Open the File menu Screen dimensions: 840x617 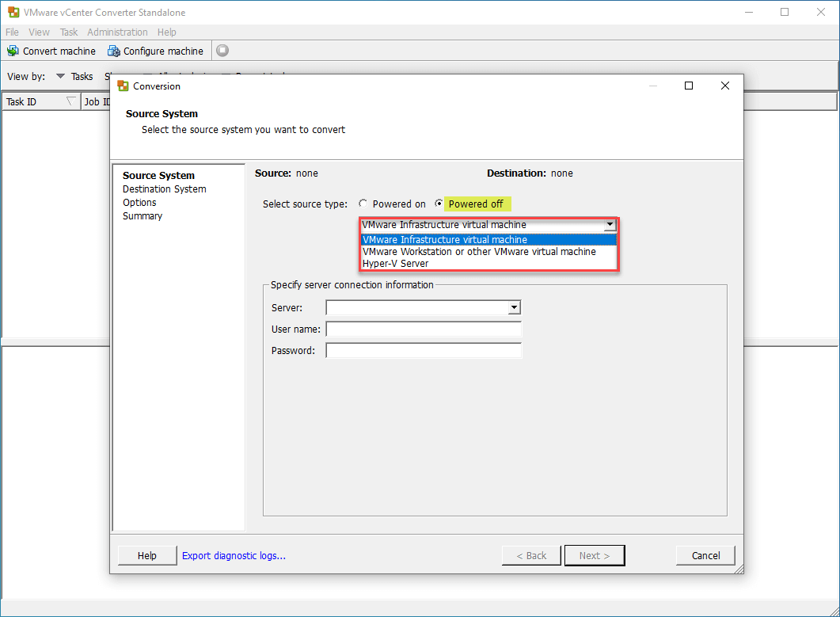[12, 32]
